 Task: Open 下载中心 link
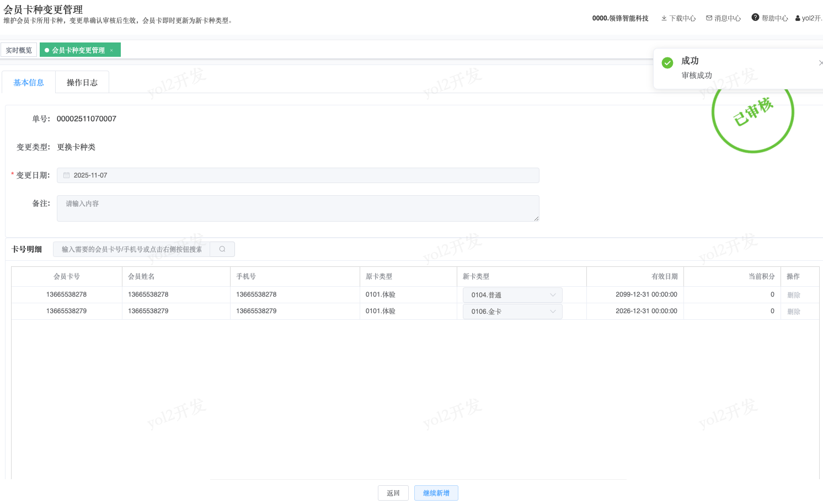(x=678, y=18)
